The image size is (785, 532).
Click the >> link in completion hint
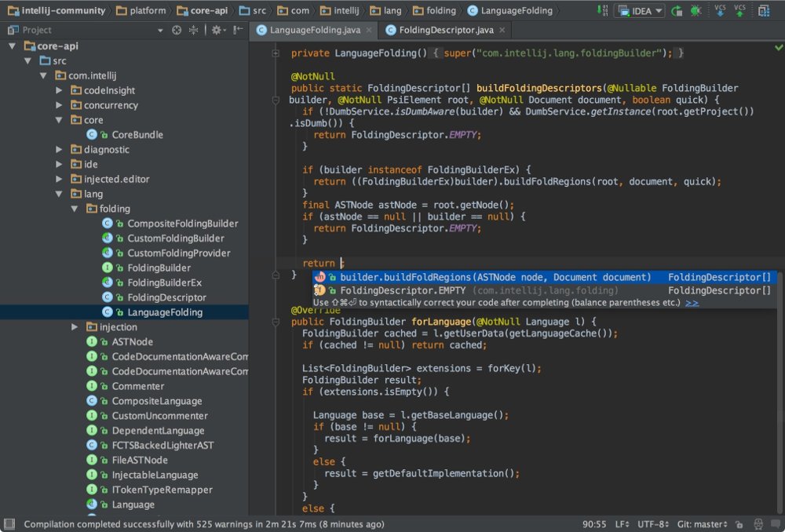coord(692,303)
